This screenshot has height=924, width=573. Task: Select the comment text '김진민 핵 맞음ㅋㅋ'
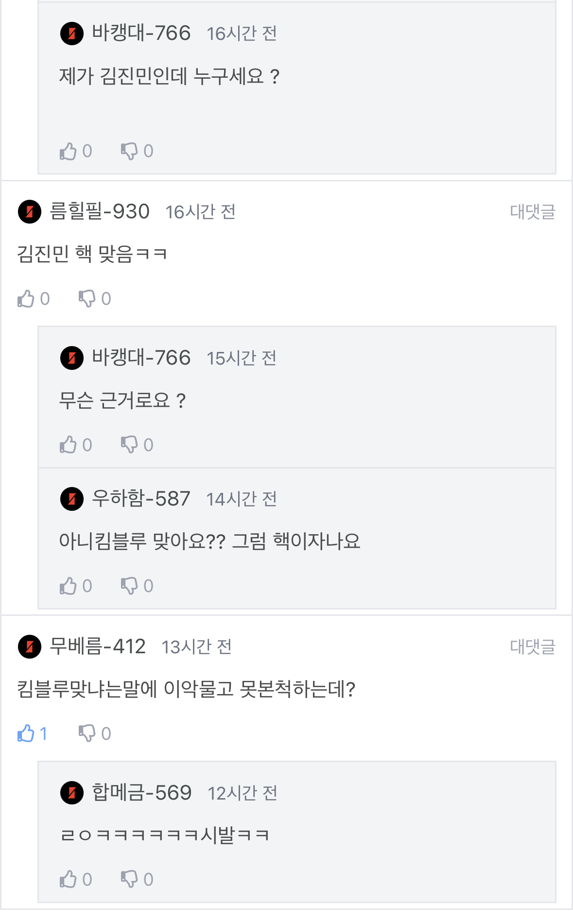(92, 254)
